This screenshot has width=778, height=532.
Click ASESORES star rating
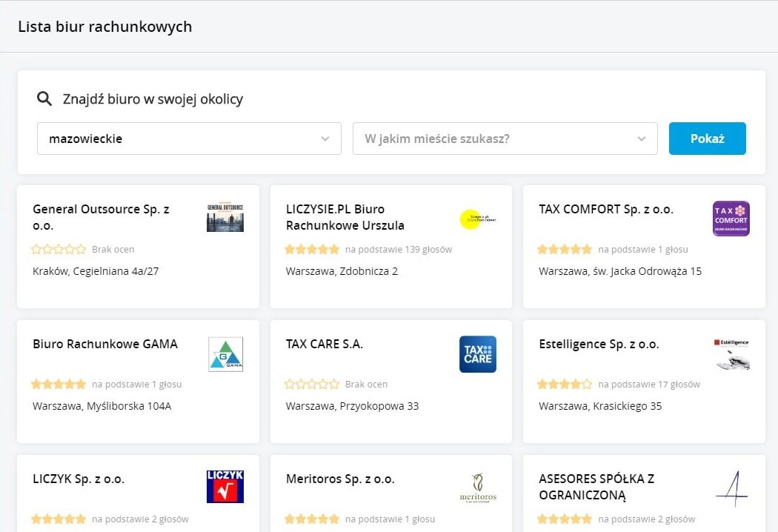coord(565,519)
